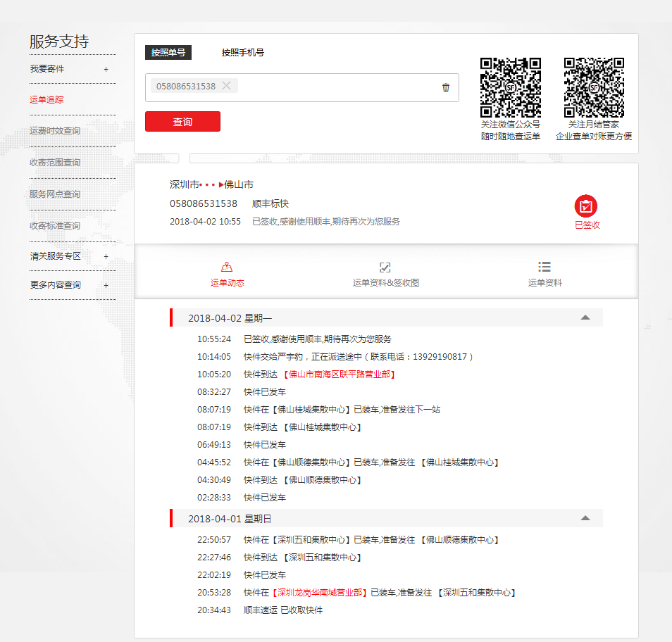This screenshot has width=672, height=642.
Task: Select the 运单动态 tab label
Action: pyautogui.click(x=227, y=283)
